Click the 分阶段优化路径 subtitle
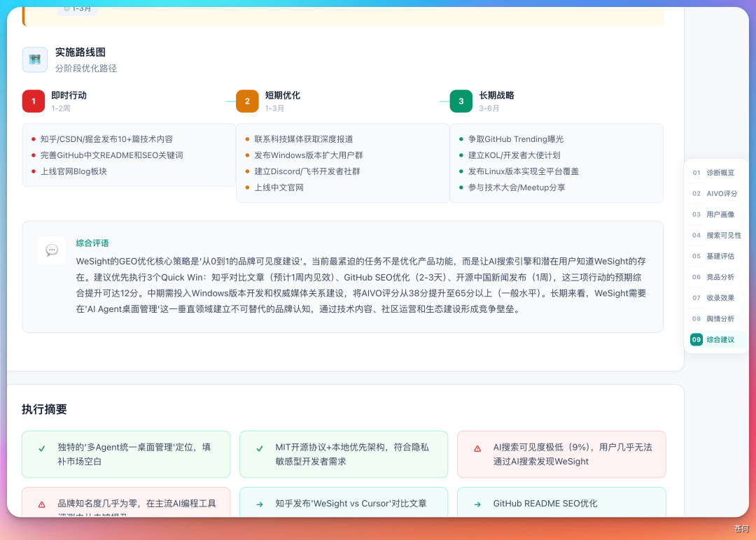The height and width of the screenshot is (540, 756). tap(86, 69)
